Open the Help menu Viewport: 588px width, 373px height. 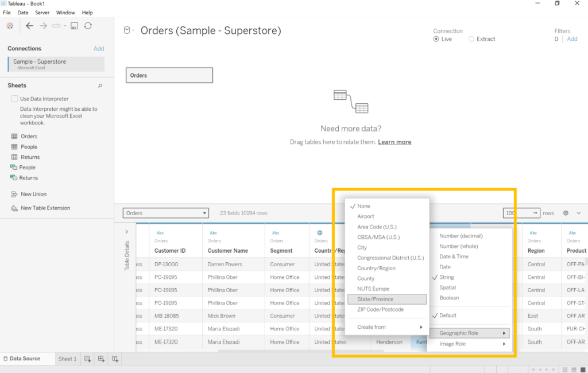87,13
